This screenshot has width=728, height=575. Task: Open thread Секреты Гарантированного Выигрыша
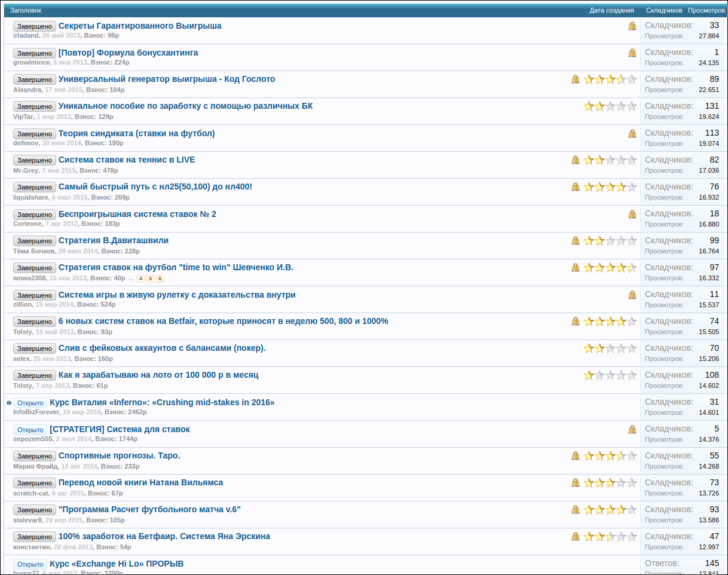pyautogui.click(x=140, y=26)
